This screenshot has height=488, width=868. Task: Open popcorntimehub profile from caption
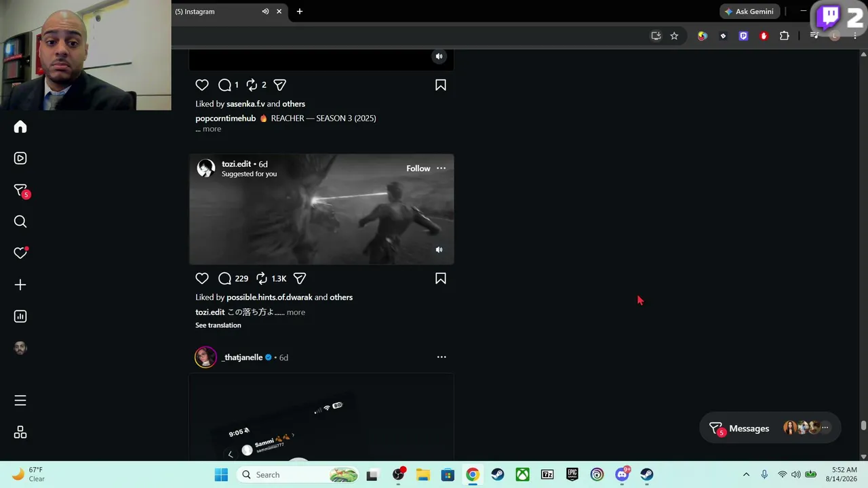(226, 119)
